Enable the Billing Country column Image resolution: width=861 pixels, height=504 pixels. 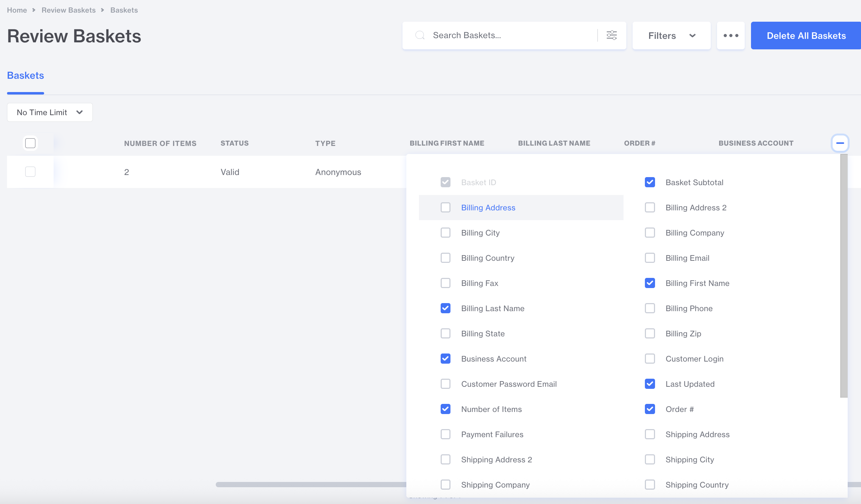click(x=446, y=258)
